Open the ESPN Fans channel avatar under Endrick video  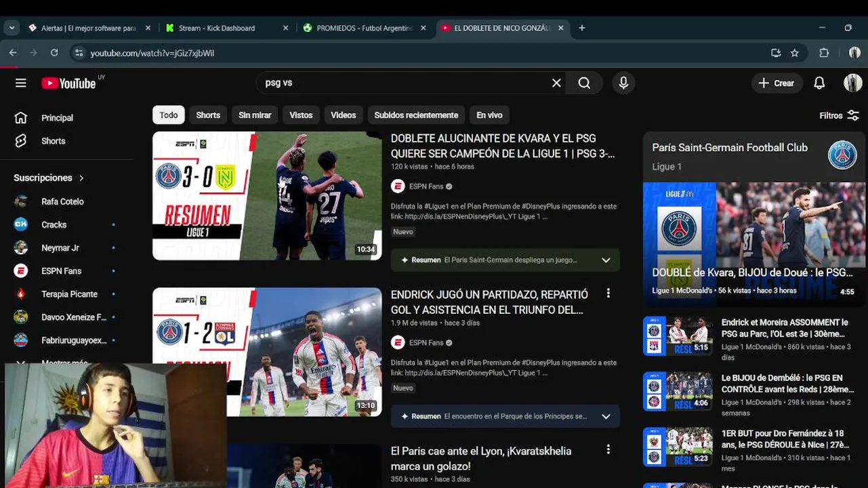pos(398,342)
